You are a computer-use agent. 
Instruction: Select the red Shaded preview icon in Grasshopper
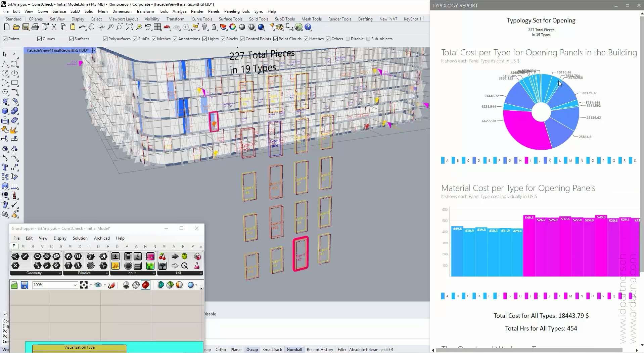(146, 285)
